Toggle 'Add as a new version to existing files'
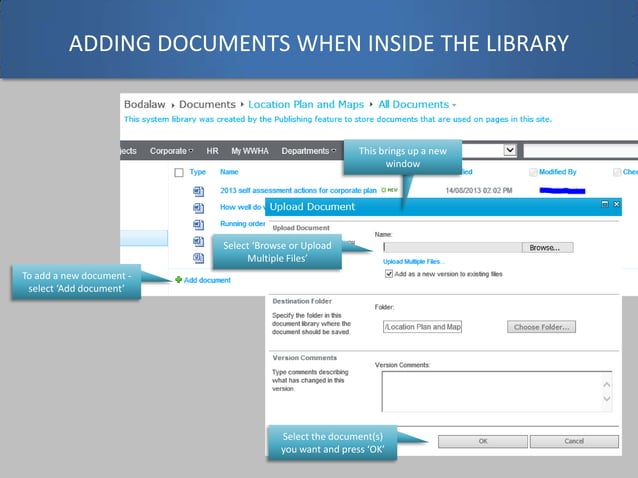The image size is (638, 478). pos(389,274)
